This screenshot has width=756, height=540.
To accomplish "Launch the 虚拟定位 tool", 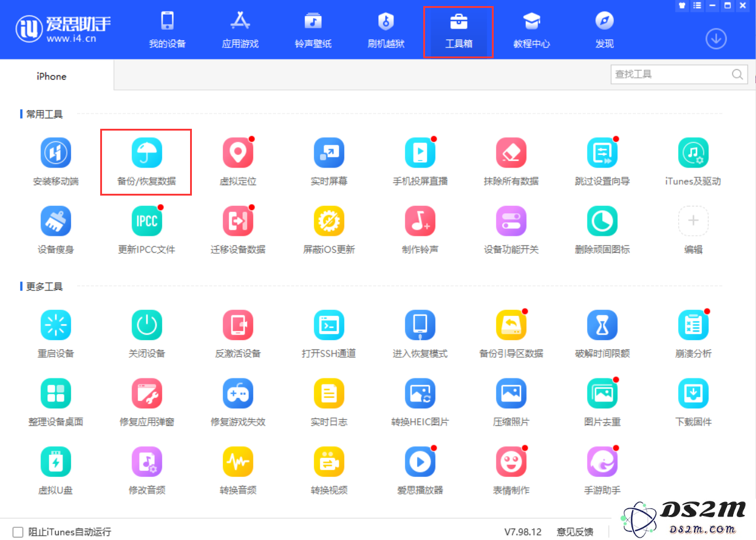I will [x=238, y=153].
